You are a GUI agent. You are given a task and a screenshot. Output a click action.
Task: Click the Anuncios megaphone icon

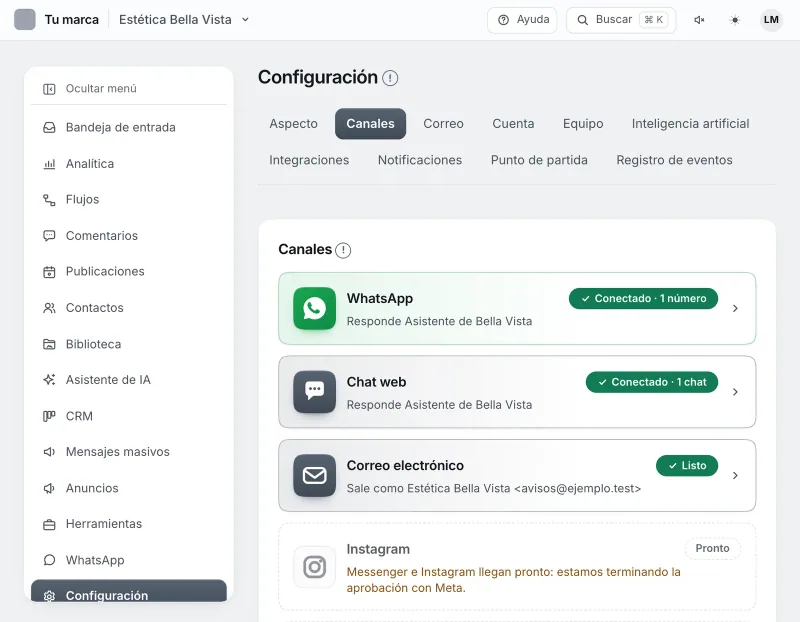tap(49, 488)
